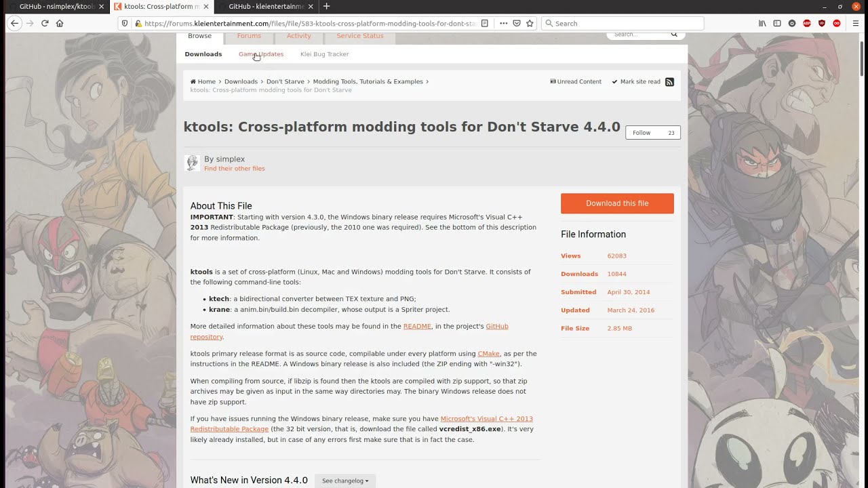Open Unread Content
Screen dimensions: 868x488
click(x=575, y=81)
